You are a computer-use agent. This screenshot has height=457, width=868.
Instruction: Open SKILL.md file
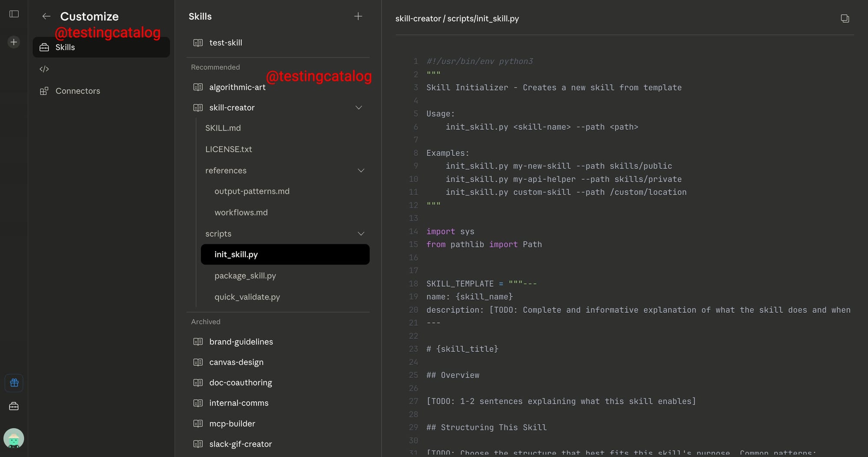click(223, 128)
